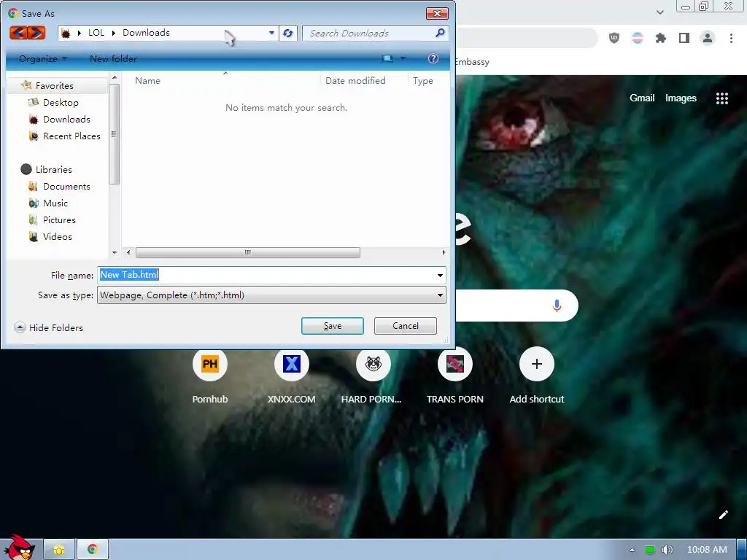Click the Help question mark icon
The image size is (747, 560).
click(x=433, y=58)
